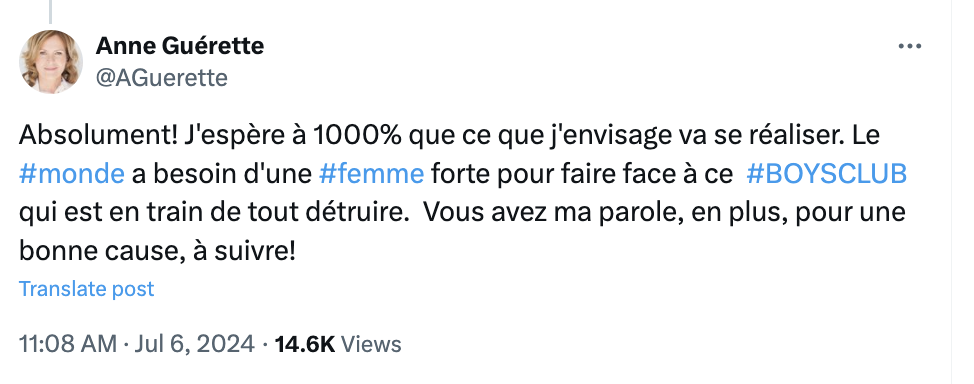The image size is (974, 384).
Task: Open the #BOYSCLUB hashtag
Action: click(x=826, y=175)
